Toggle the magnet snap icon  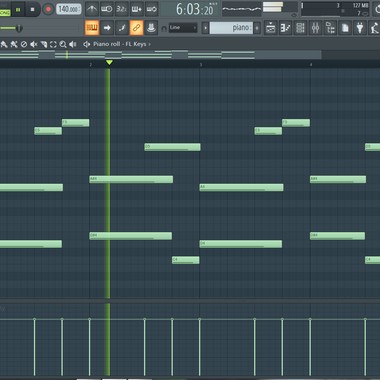(x=164, y=29)
